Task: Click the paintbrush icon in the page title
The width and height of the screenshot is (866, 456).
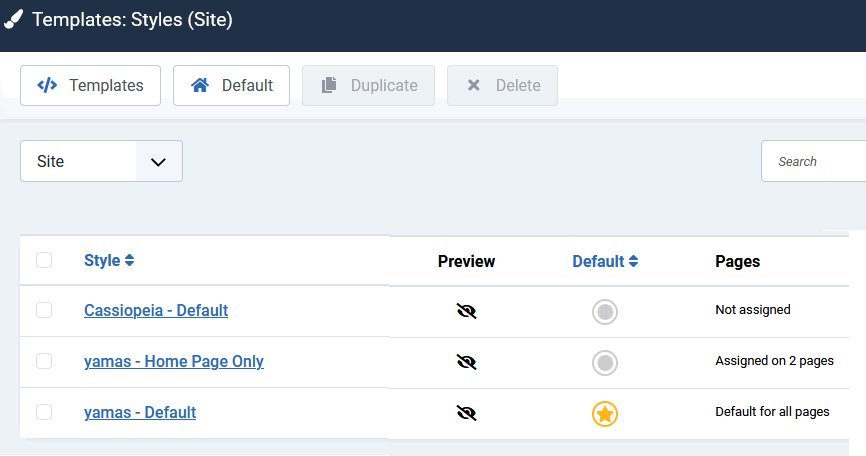Action: point(13,20)
